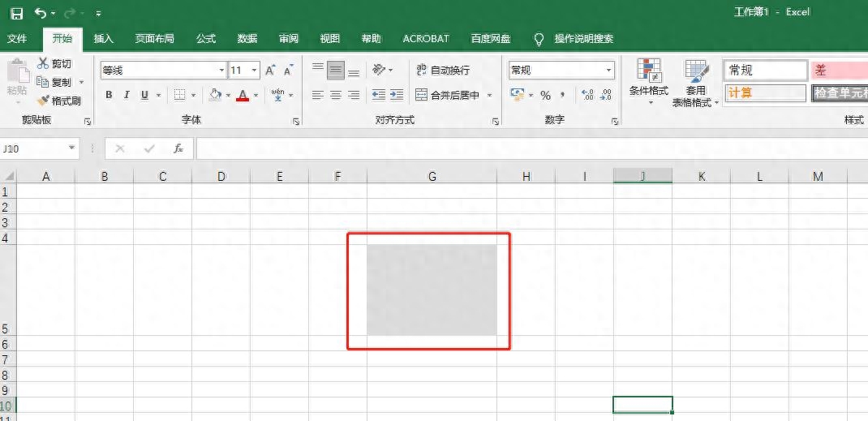The height and width of the screenshot is (421, 868).
Task: Toggle Wrap Text (自动换行)
Action: coord(442,71)
